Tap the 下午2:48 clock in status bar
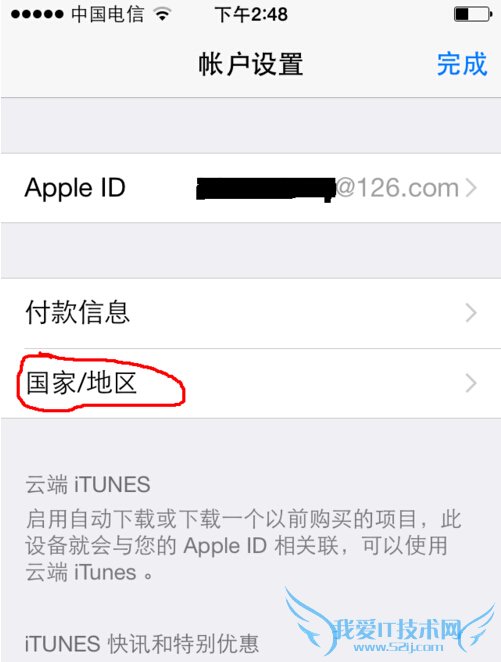The height and width of the screenshot is (662, 501). 251,14
